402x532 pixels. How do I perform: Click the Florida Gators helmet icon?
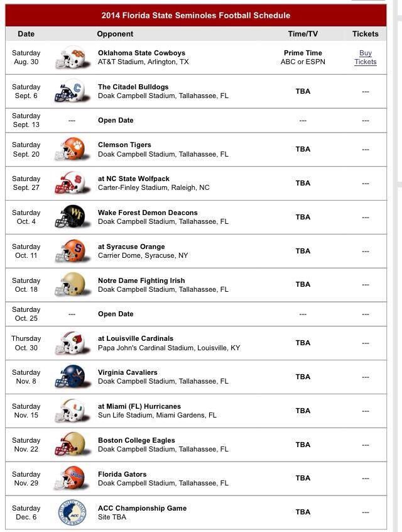[x=72, y=479]
